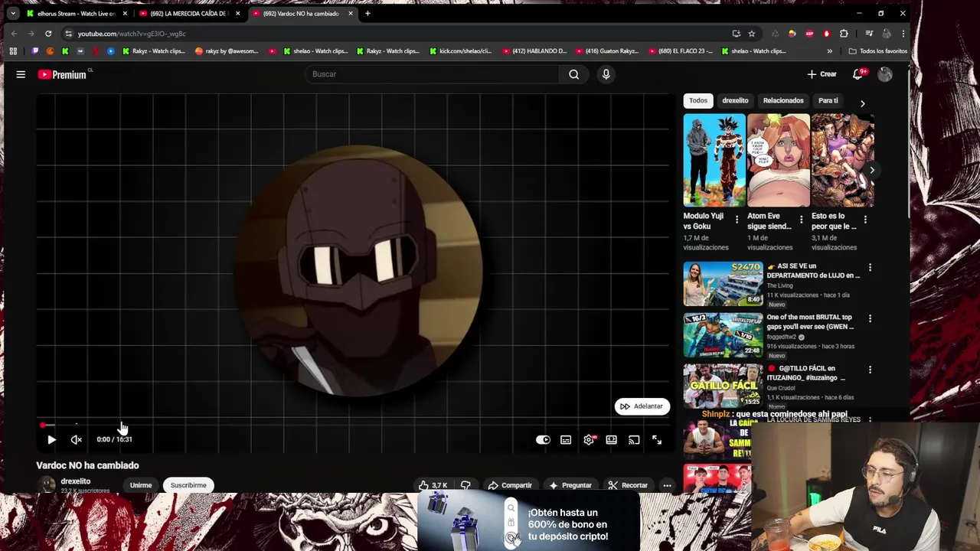Open options for G@TILLO FÁCIL video
Image resolution: width=980 pixels, height=551 pixels.
click(x=870, y=370)
